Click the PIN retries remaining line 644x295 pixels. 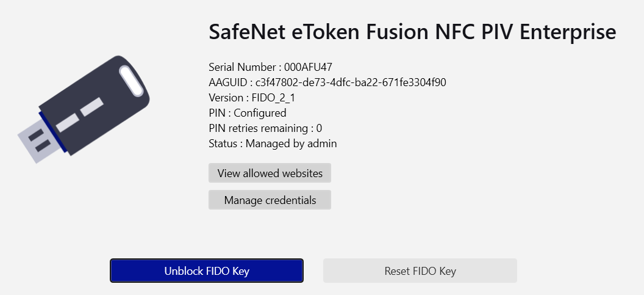pyautogui.click(x=265, y=128)
